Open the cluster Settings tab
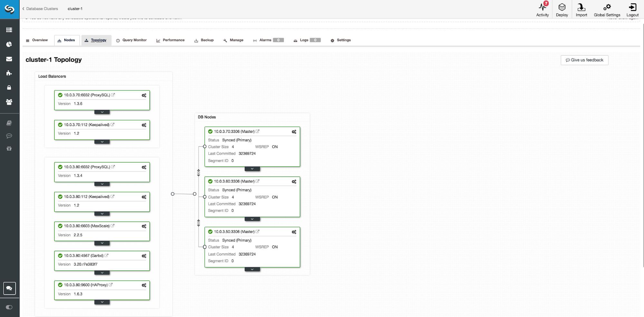 pyautogui.click(x=341, y=40)
